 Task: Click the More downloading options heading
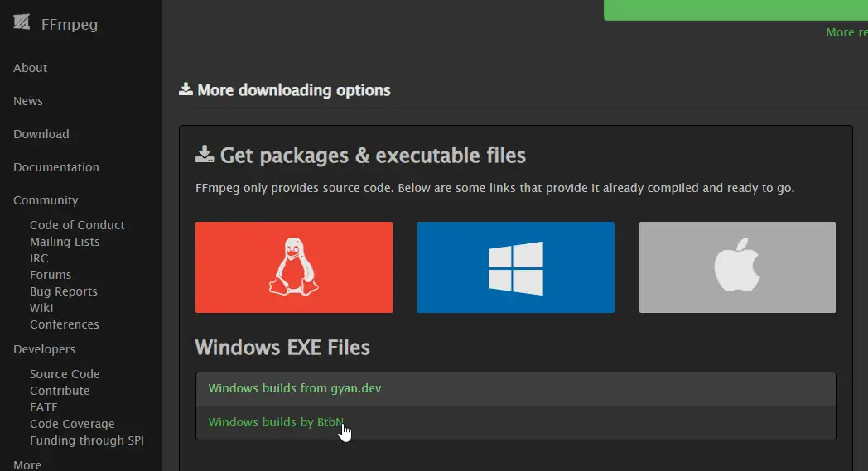tap(293, 90)
